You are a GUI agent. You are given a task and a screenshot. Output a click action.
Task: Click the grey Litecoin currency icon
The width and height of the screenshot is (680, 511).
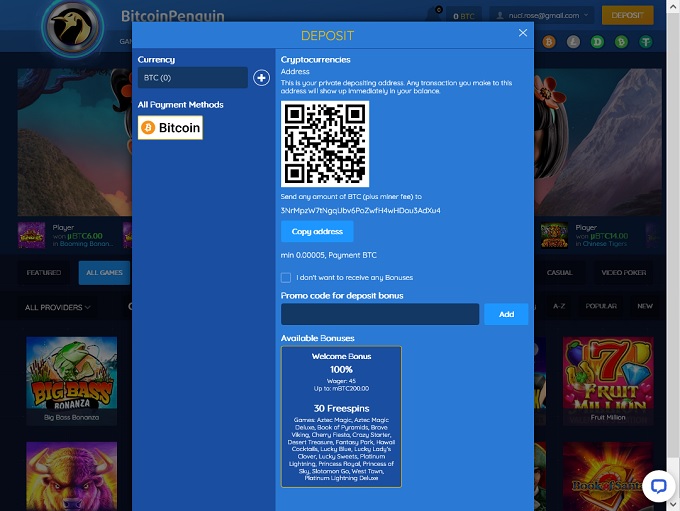pos(572,42)
